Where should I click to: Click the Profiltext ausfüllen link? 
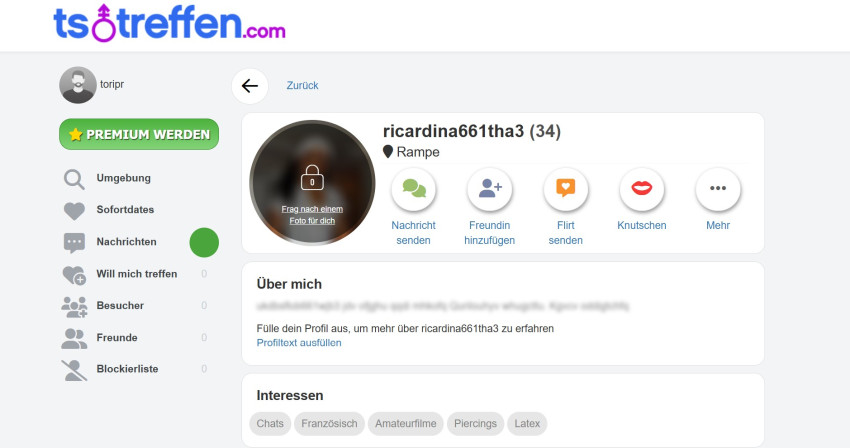coord(299,343)
